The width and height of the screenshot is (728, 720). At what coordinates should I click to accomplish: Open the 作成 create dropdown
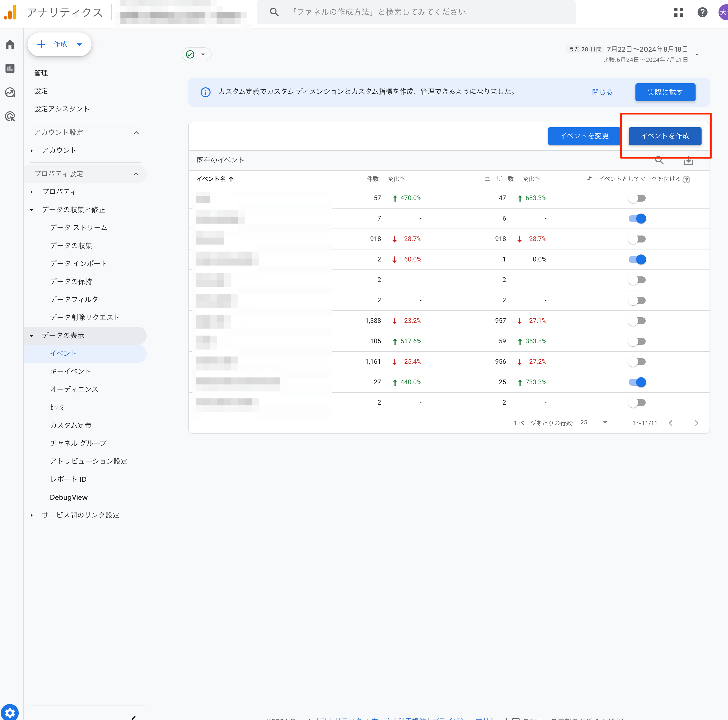pyautogui.click(x=60, y=44)
